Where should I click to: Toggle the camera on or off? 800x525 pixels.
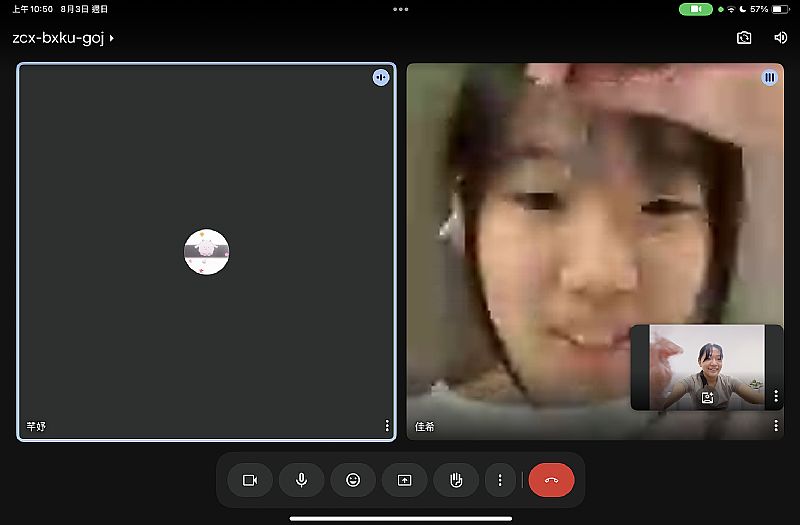(250, 480)
